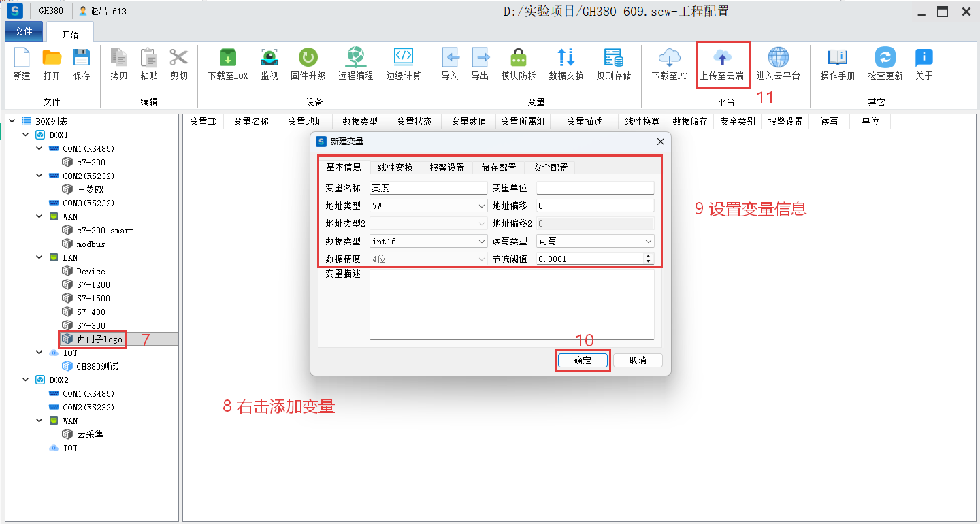Switch to 储存配置 tab
The height and width of the screenshot is (524, 980).
click(x=499, y=167)
